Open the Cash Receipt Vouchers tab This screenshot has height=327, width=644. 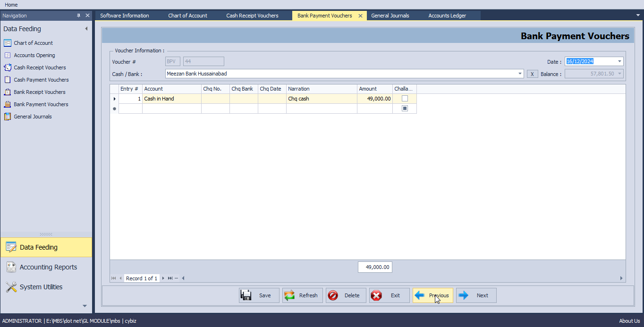click(252, 16)
